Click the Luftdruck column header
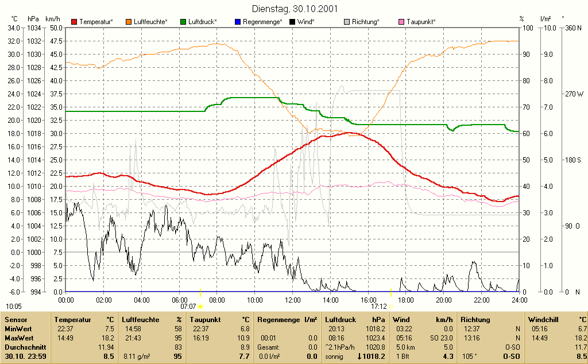The height and width of the screenshot is (364, 588). tap(340, 320)
